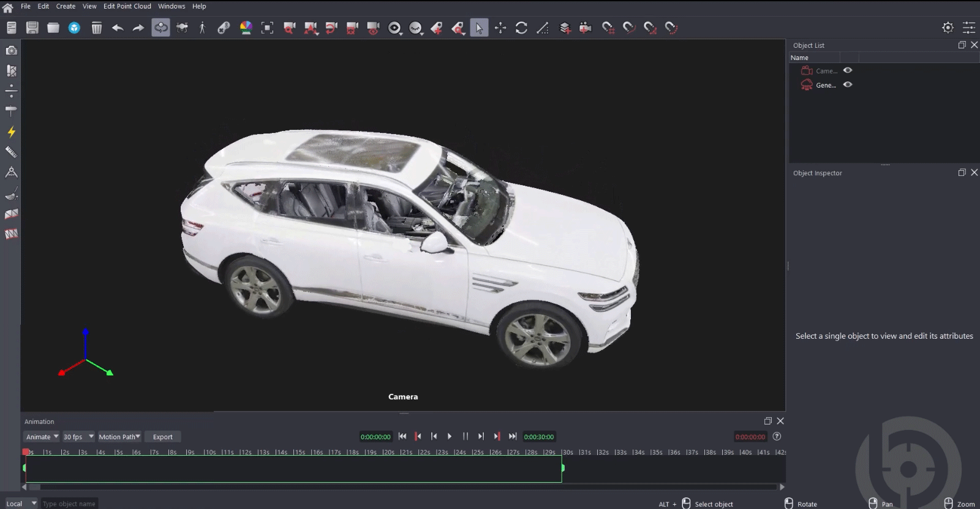Open settings with the gear icon
The width and height of the screenshot is (980, 509).
pos(948,28)
